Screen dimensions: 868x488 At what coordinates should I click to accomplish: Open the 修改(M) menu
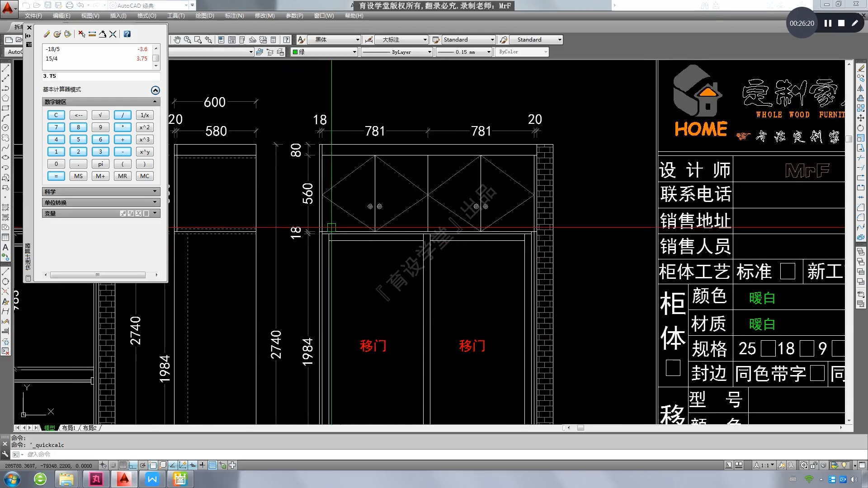pos(264,16)
